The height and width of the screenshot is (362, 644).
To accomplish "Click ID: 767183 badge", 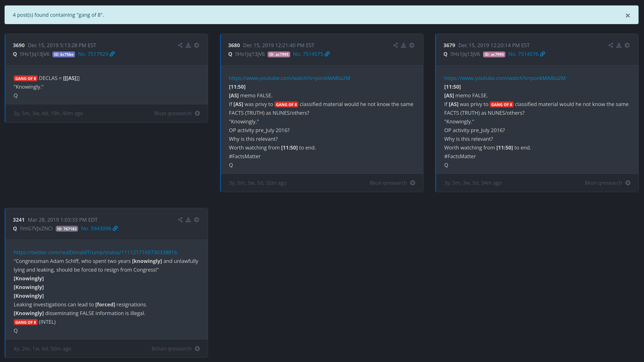I will click(67, 229).
